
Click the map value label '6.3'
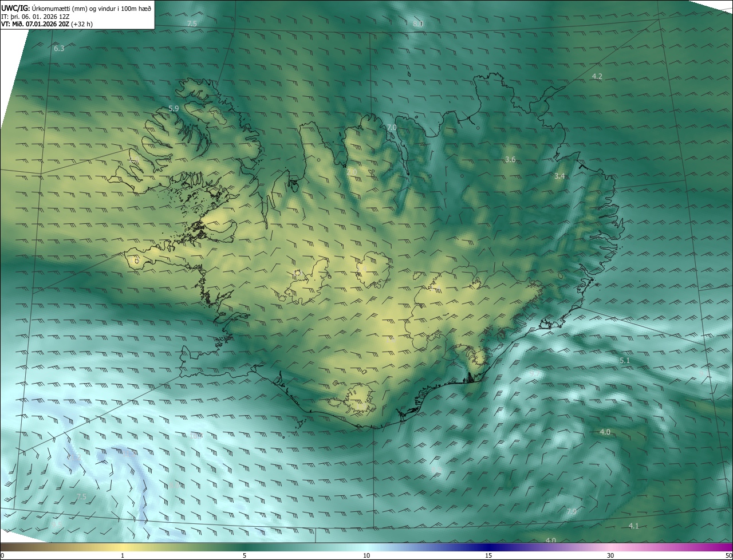coord(59,49)
